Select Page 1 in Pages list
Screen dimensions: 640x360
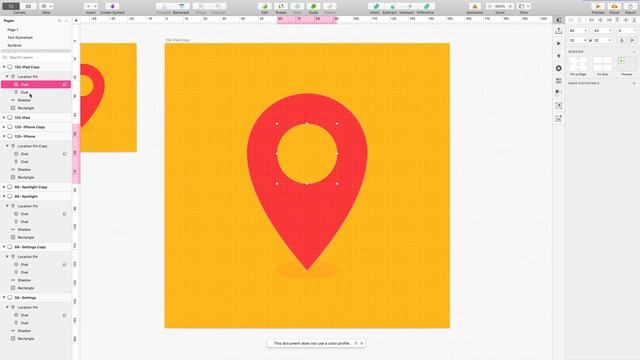point(13,30)
